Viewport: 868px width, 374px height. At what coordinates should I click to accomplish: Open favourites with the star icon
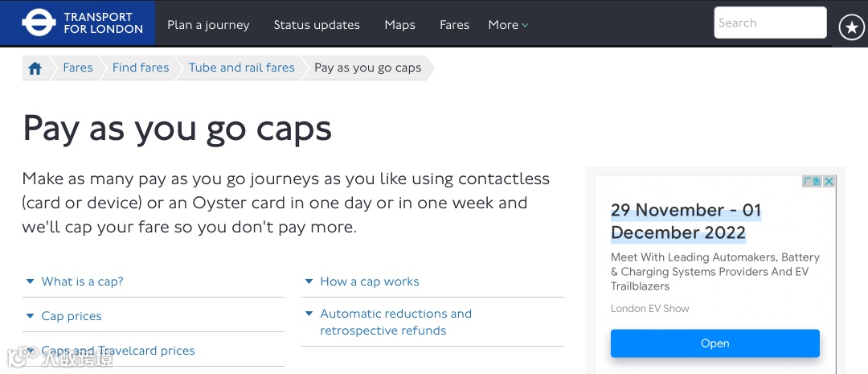point(851,27)
